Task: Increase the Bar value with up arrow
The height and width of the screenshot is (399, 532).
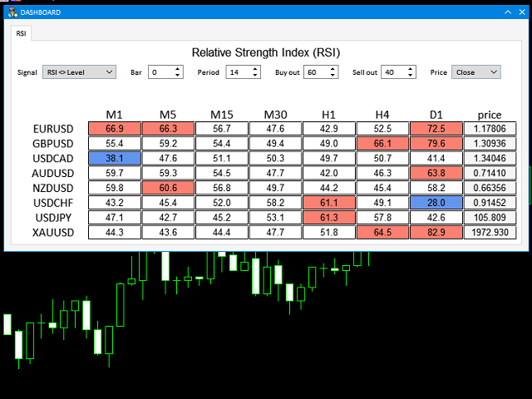Action: [178, 69]
